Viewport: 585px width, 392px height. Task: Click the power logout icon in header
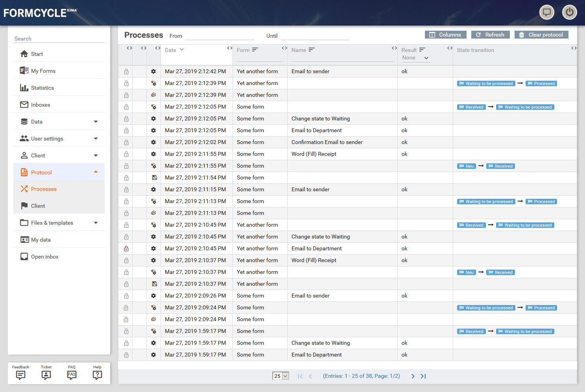[569, 12]
